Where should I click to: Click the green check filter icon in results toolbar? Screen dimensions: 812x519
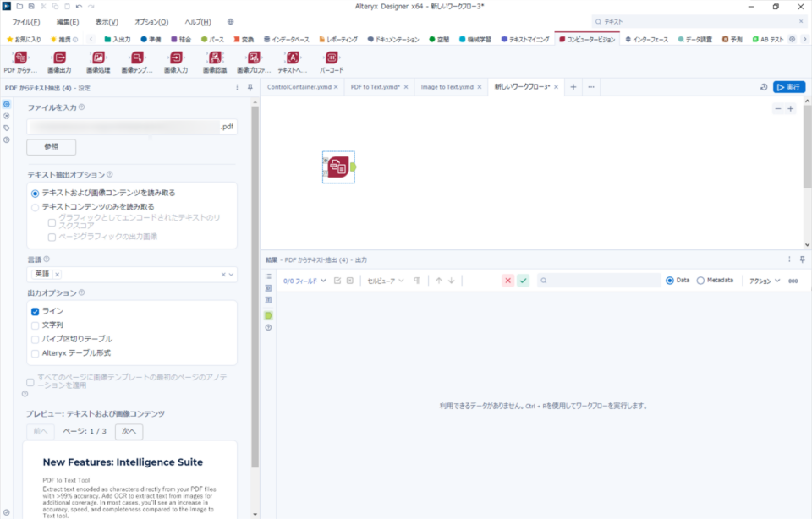[x=522, y=279]
